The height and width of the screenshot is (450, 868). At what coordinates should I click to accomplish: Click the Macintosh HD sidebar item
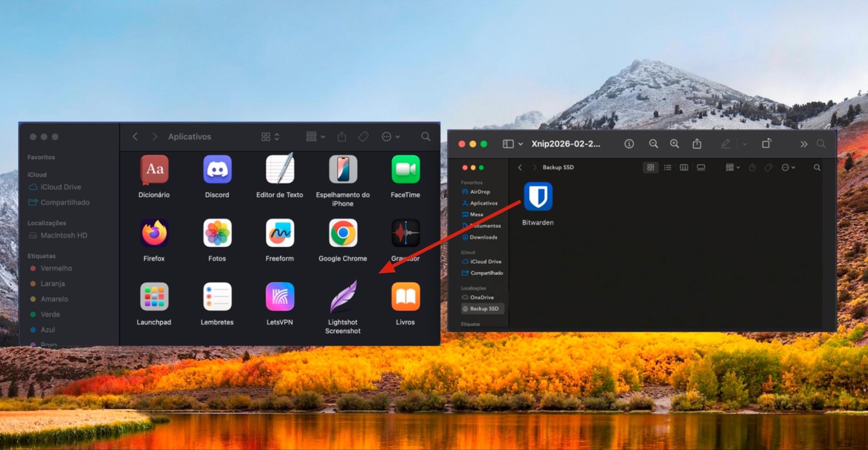coord(63,235)
